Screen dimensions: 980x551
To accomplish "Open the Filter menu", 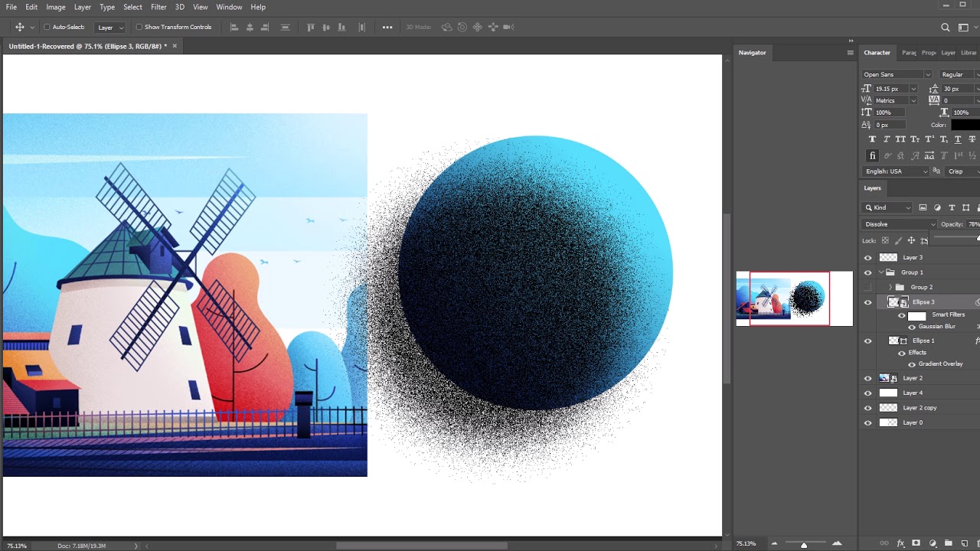I will (158, 7).
